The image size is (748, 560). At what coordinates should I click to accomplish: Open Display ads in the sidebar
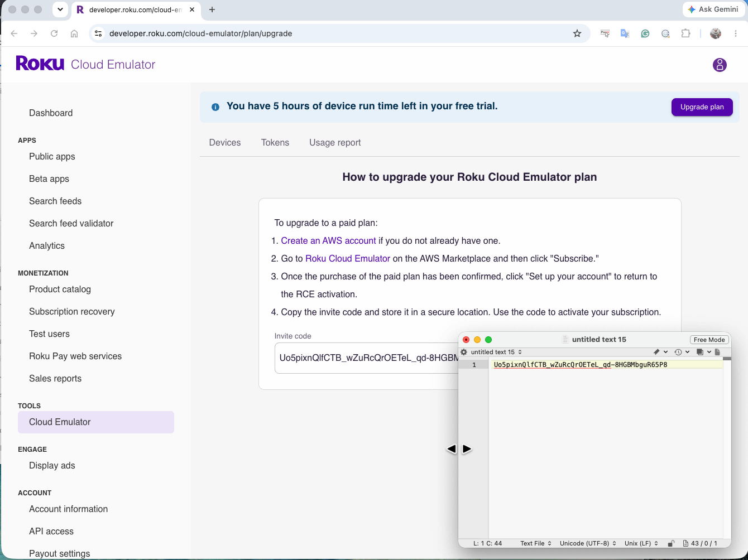52,465
